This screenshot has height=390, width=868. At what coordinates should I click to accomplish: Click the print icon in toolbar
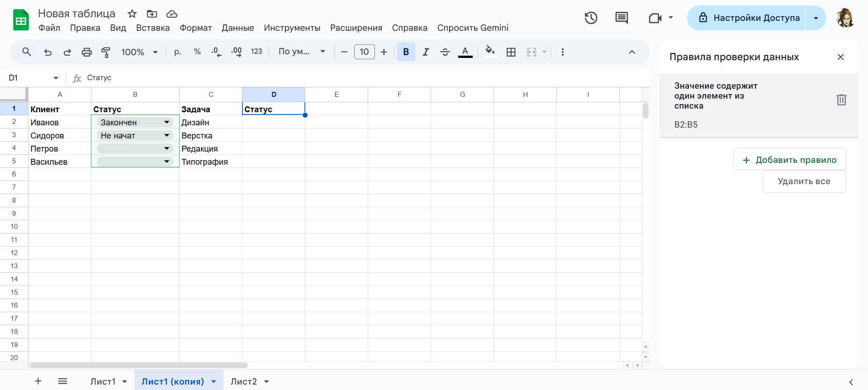(86, 52)
